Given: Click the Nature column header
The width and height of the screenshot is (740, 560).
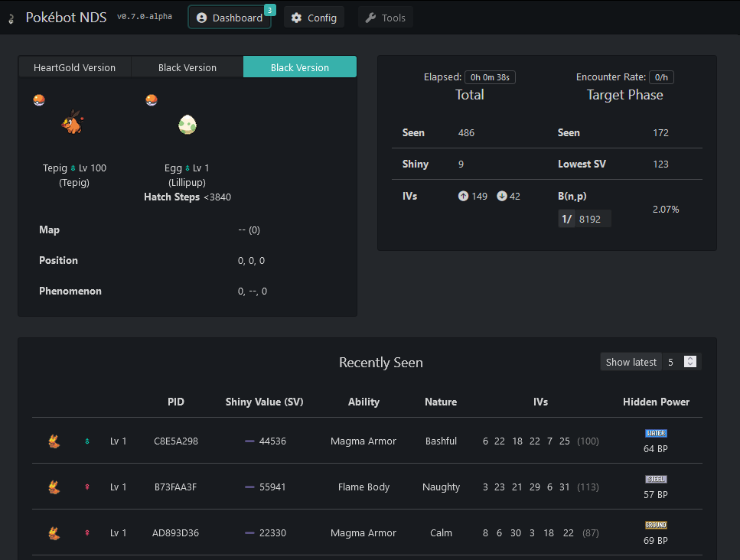Looking at the screenshot, I should [441, 402].
